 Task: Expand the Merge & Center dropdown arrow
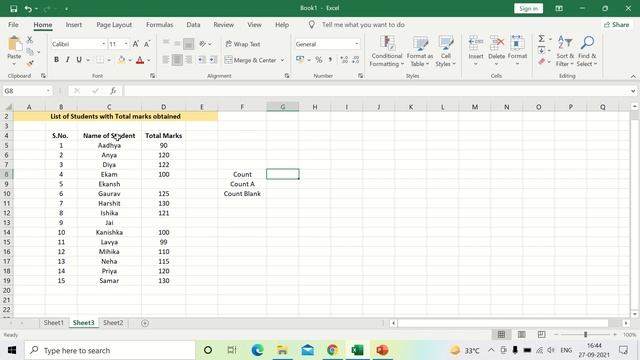click(282, 60)
